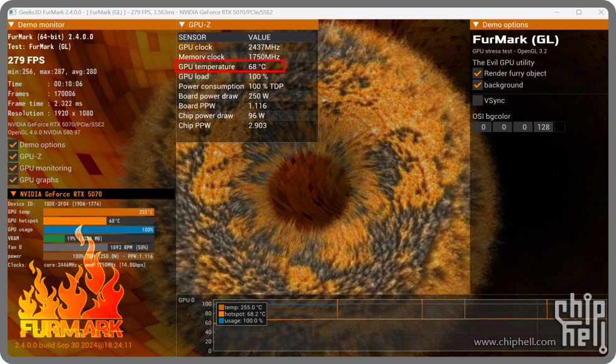Click the GPU 0 graph label
Image resolution: width=616 pixels, height=364 pixels.
(187, 301)
